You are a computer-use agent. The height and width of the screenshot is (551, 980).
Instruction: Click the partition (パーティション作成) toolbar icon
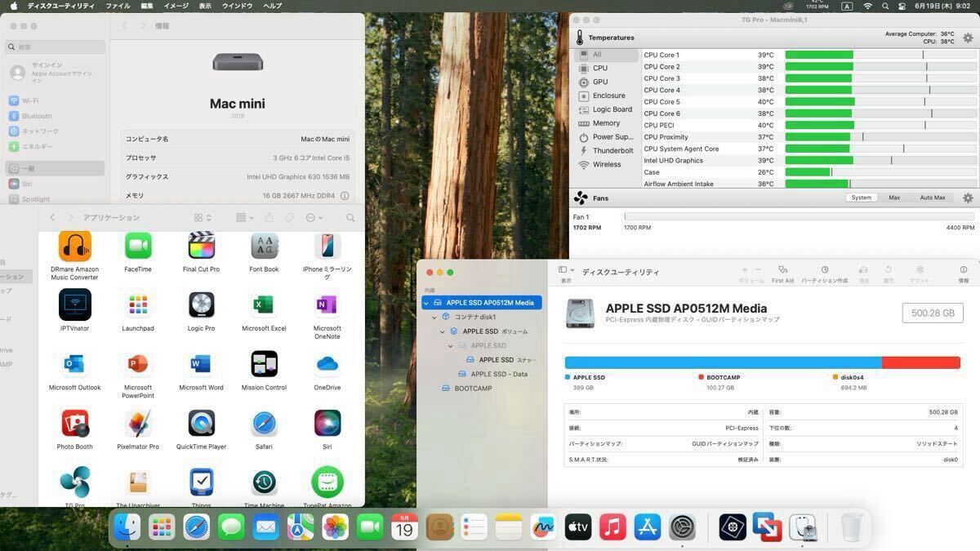click(824, 269)
